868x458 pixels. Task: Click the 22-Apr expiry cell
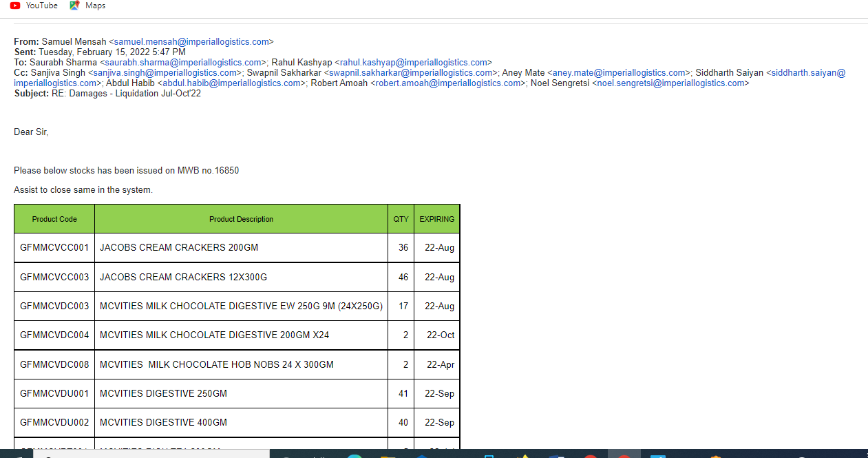tap(437, 365)
